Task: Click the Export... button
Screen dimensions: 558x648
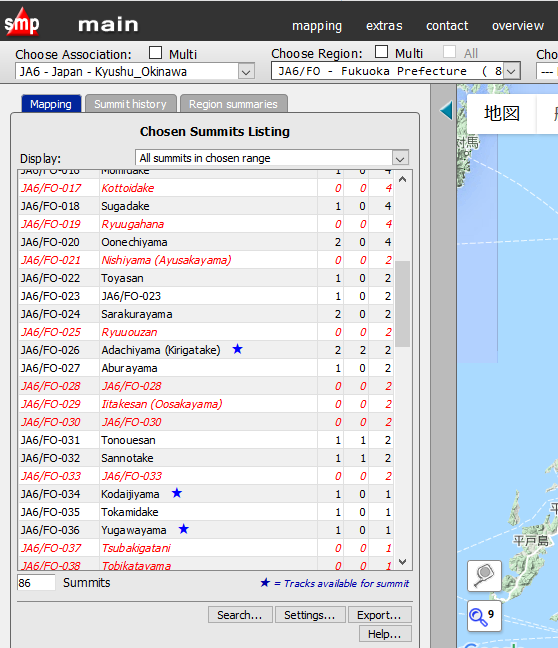Action: coord(379,615)
